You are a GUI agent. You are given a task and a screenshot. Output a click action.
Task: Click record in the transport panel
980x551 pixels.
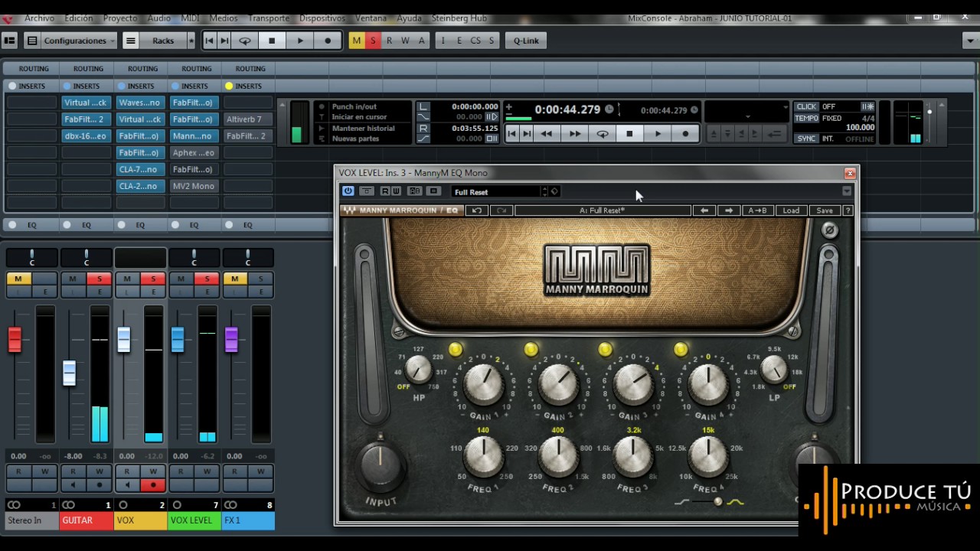685,134
